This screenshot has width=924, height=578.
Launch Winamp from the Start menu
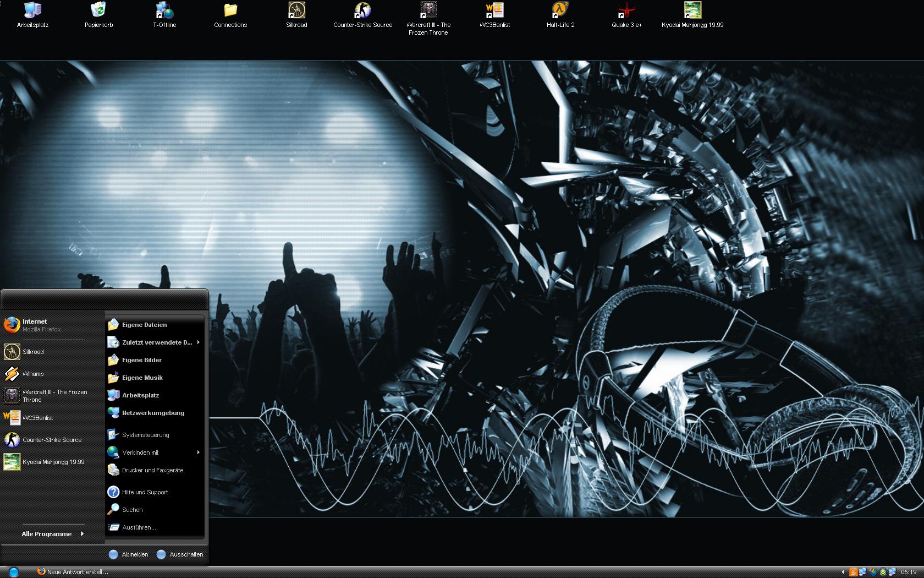33,374
